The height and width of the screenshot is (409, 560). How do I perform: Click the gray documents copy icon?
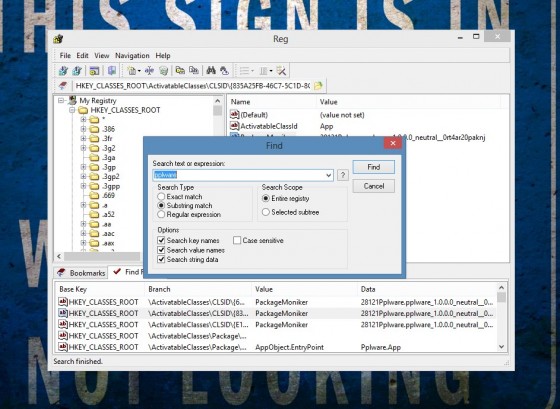[194, 71]
